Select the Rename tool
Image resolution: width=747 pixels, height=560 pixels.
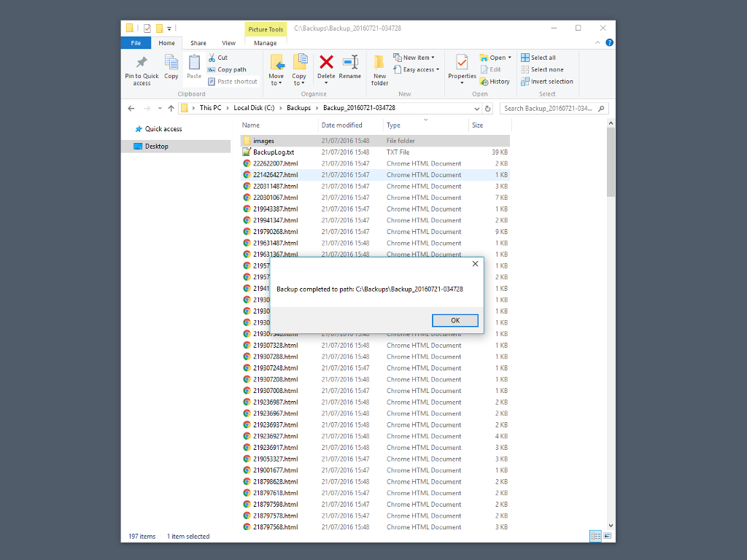349,66
